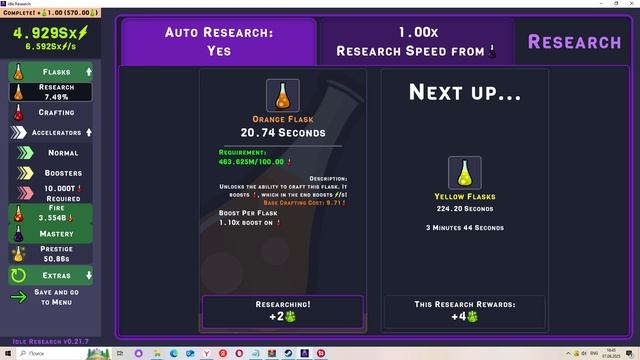Show hidden system tray icons
The width and height of the screenshot is (640, 360).
pos(568,353)
